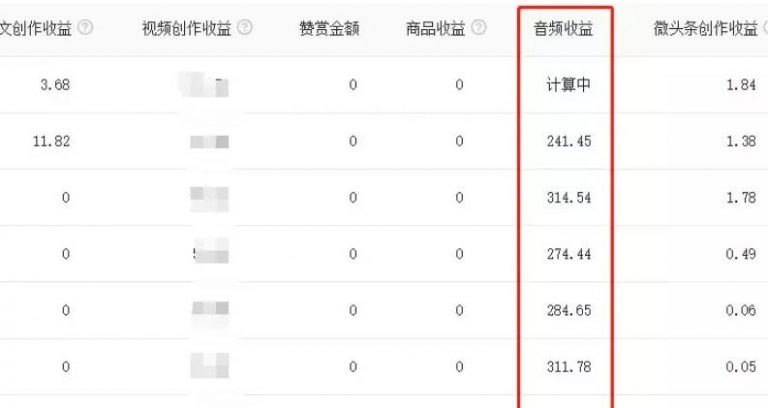
Task: Click the 音频收益 column header
Action: pos(564,28)
